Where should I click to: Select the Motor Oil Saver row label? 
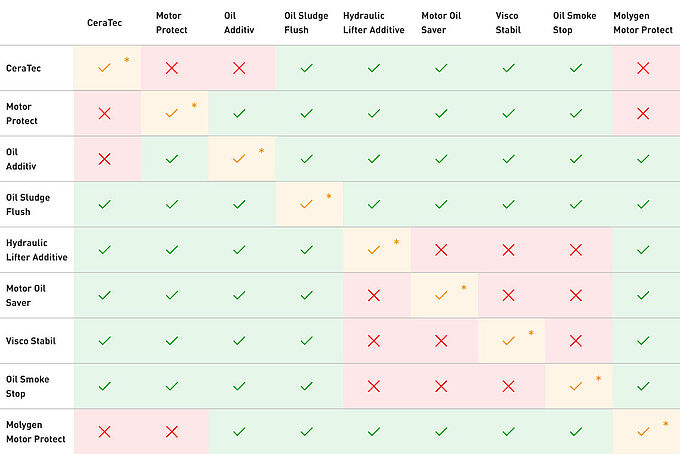[x=26, y=295]
